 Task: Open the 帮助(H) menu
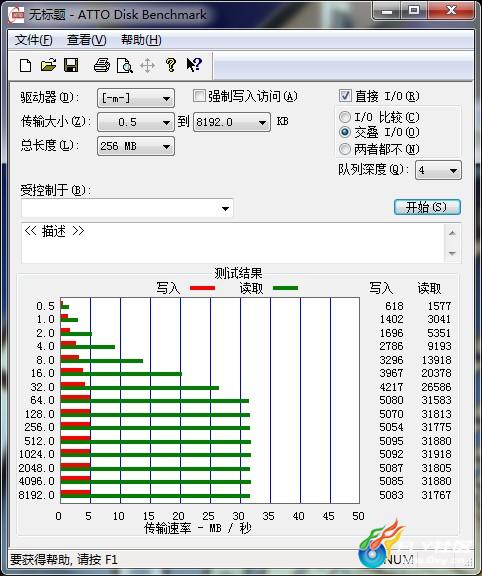coord(141,40)
